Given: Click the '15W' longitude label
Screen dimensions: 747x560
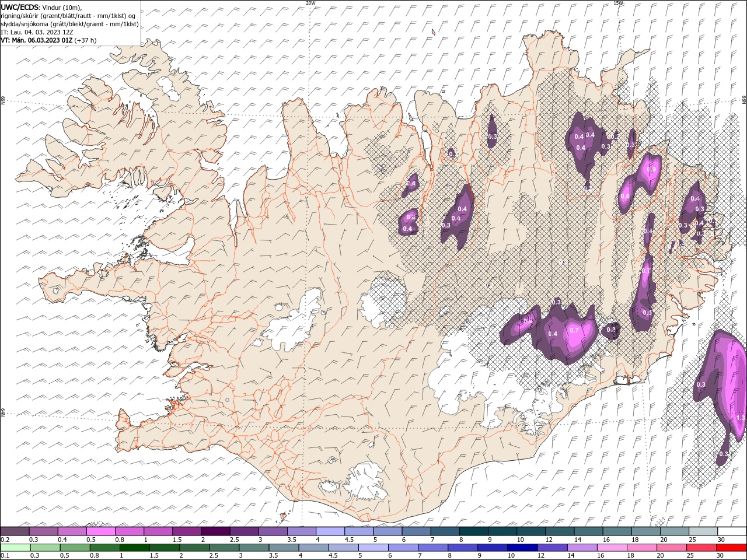Looking at the screenshot, I should point(618,3).
